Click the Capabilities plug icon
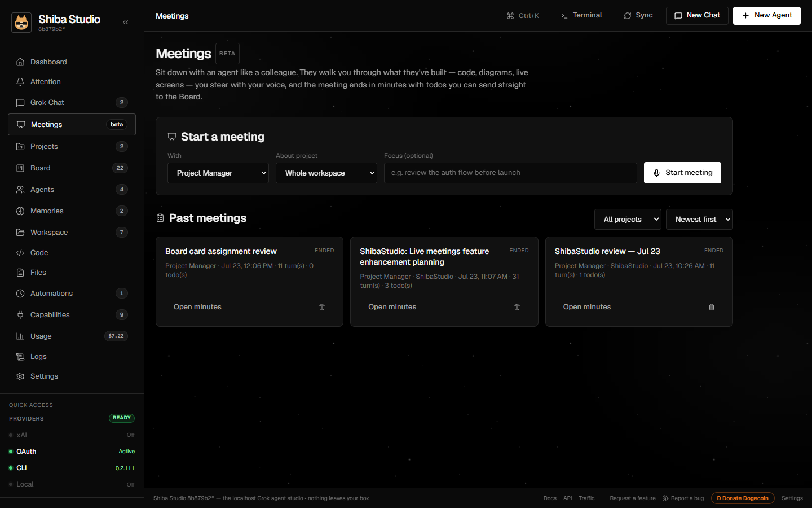The height and width of the screenshot is (508, 812). pos(20,315)
